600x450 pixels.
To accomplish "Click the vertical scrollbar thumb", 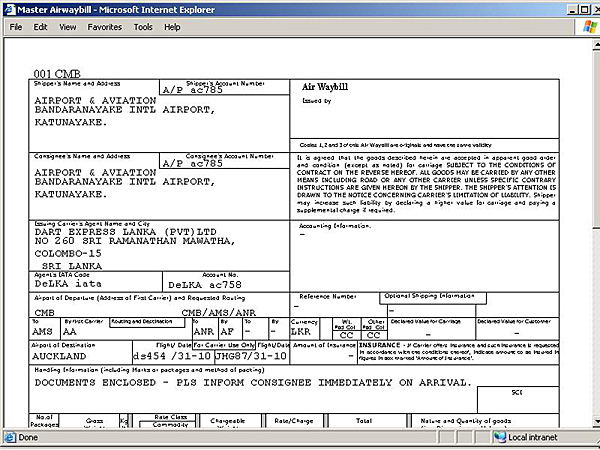I will pyautogui.click(x=596, y=139).
